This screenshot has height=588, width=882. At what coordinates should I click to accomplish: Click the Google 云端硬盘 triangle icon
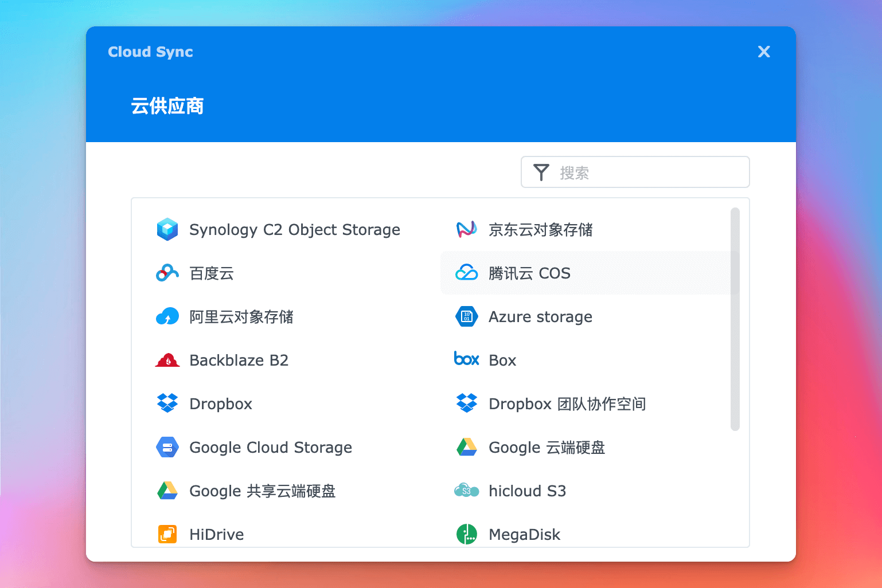tap(467, 447)
